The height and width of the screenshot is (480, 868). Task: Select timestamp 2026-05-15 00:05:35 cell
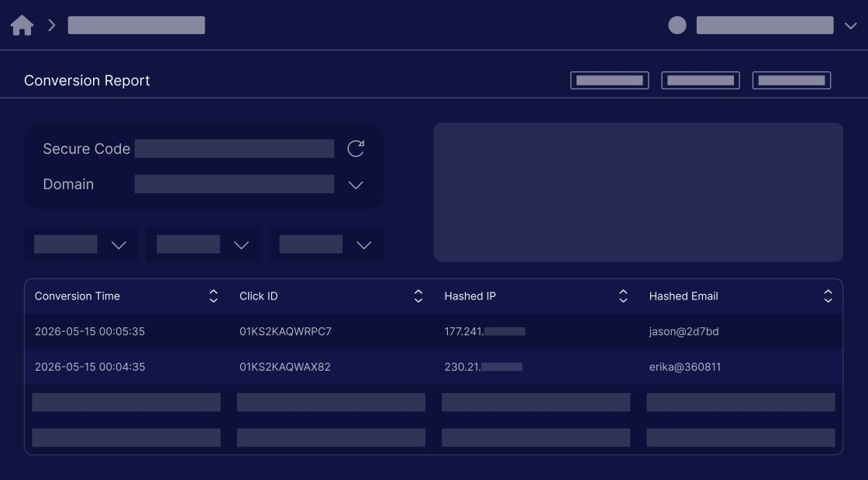coord(90,332)
